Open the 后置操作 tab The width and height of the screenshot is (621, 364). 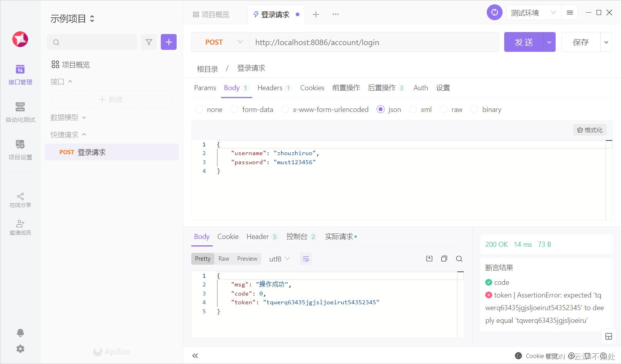click(x=385, y=88)
